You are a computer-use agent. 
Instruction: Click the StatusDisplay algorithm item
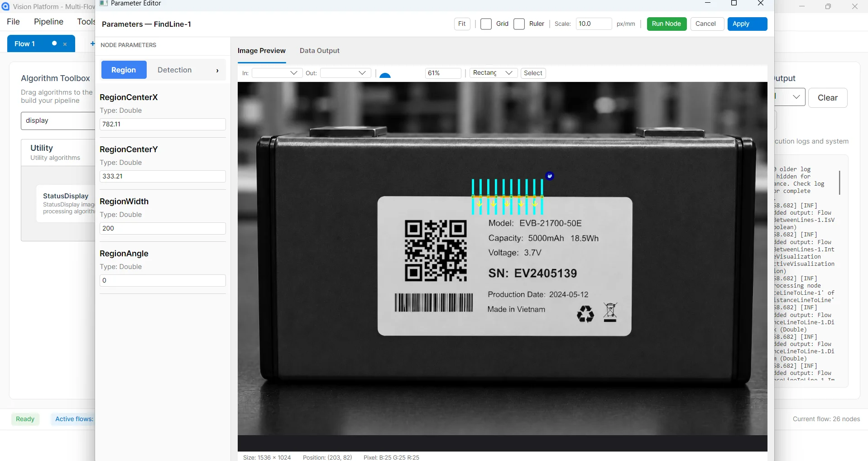66,204
